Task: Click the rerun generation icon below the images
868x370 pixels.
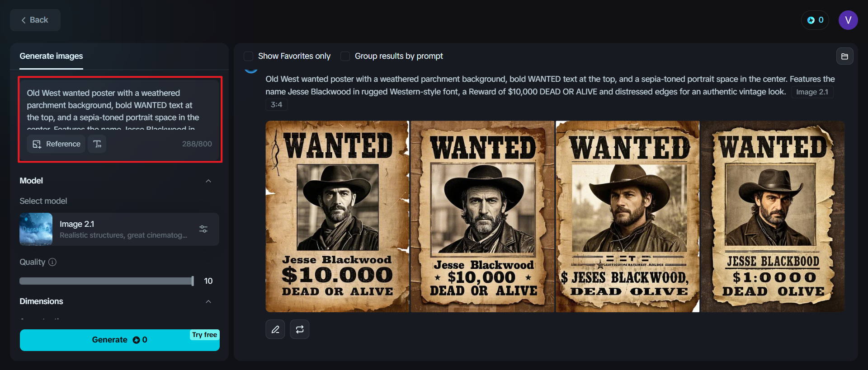Action: pos(299,329)
